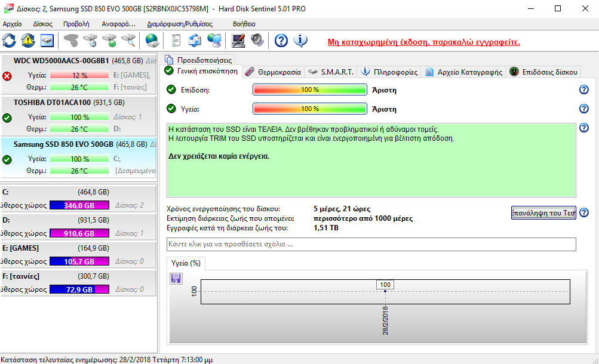
Task: Click the WDC disk 12 % health bar
Action: [x=79, y=75]
